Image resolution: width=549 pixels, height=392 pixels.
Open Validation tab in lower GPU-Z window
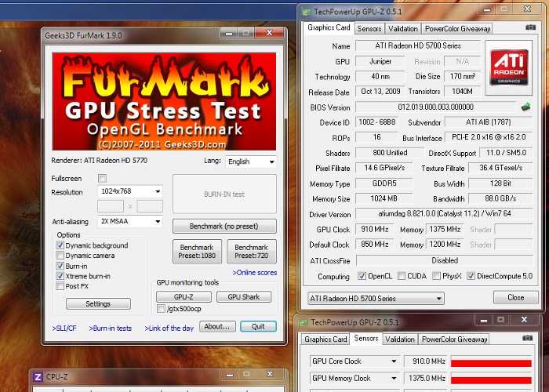400,339
